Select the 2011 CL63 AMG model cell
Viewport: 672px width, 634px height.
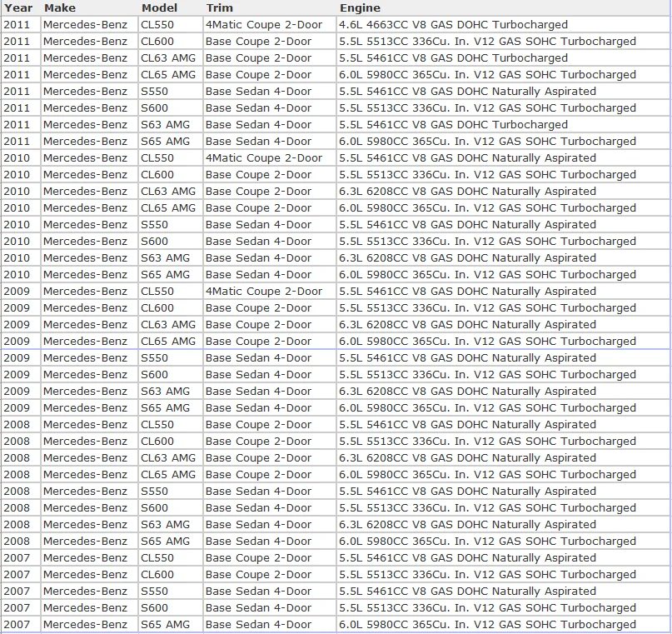(168, 58)
